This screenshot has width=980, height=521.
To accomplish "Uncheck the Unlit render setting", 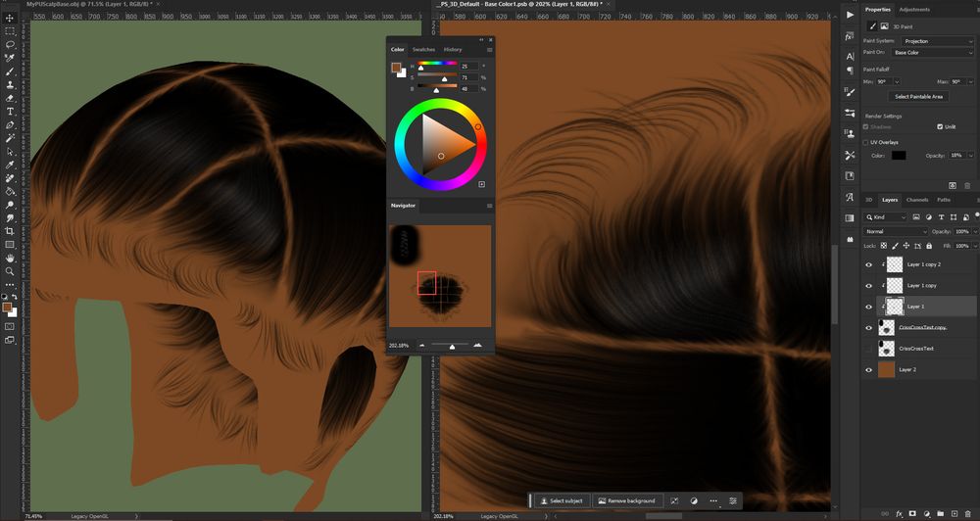I will click(940, 126).
